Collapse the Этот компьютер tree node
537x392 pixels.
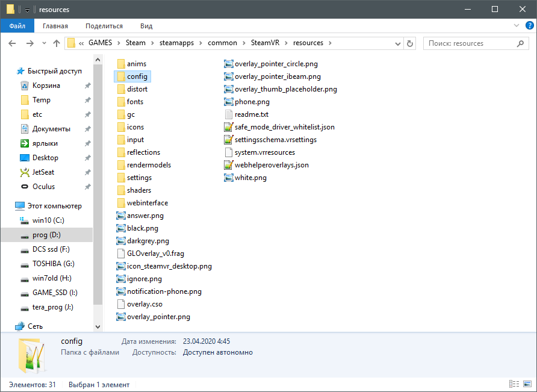click(8, 206)
